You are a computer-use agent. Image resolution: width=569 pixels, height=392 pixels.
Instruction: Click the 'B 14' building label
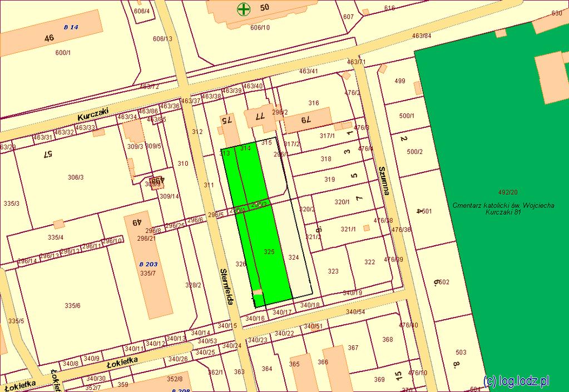tap(71, 27)
